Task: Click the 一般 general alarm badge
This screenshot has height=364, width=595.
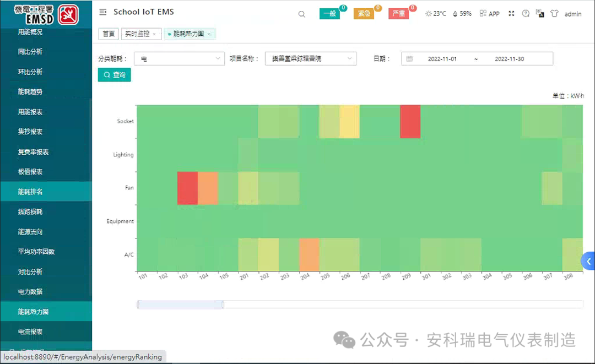Action: 331,13
